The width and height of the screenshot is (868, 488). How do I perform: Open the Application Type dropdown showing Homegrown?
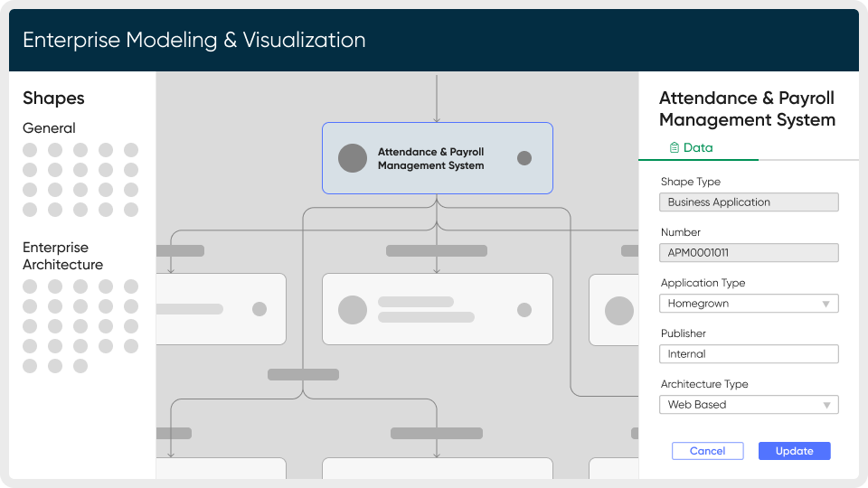pyautogui.click(x=749, y=304)
